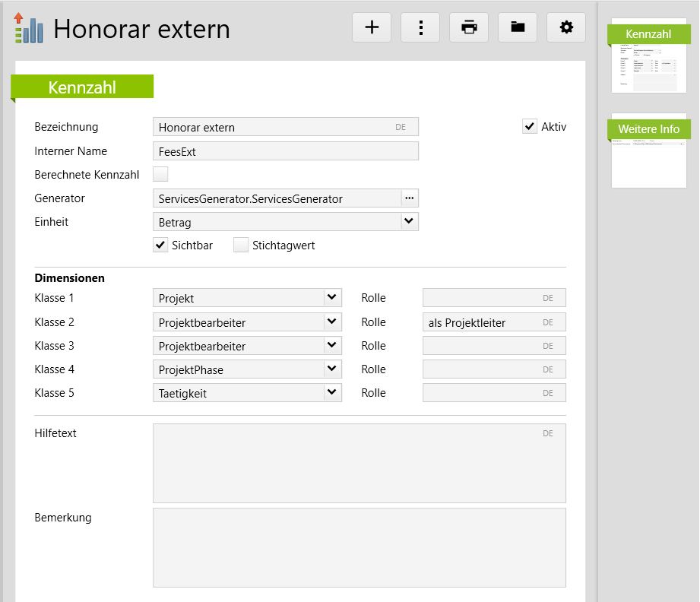The width and height of the screenshot is (700, 602).
Task: Click the ellipsis button beside Generator field
Action: click(x=410, y=198)
